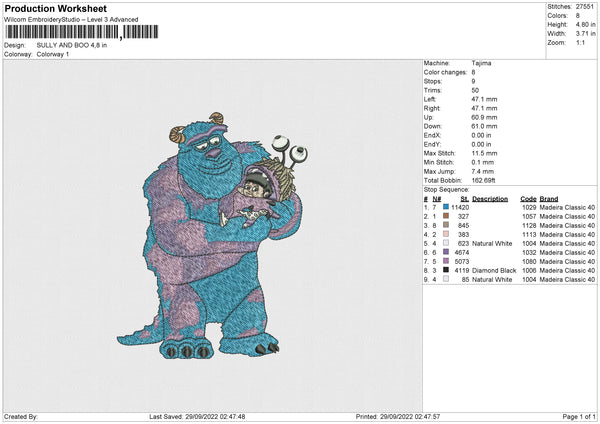Select the blue swatch for code 1029
The width and height of the screenshot is (600, 424).
click(446, 207)
